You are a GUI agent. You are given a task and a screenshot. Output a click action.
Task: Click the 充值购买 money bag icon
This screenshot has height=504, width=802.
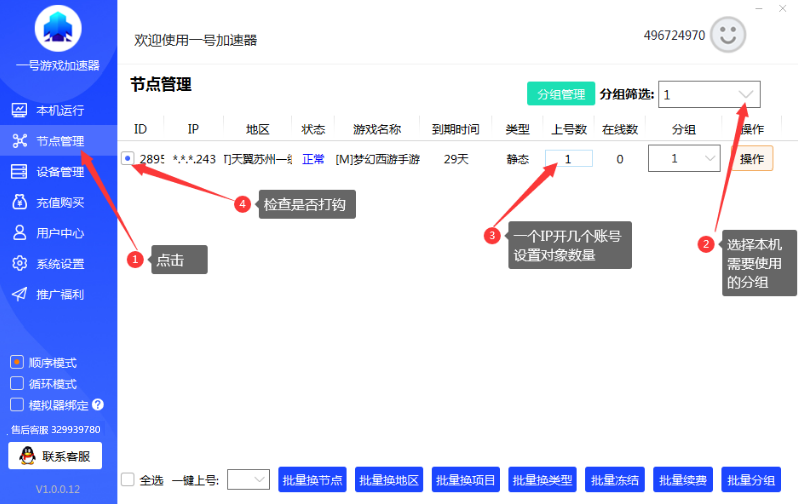click(x=19, y=202)
